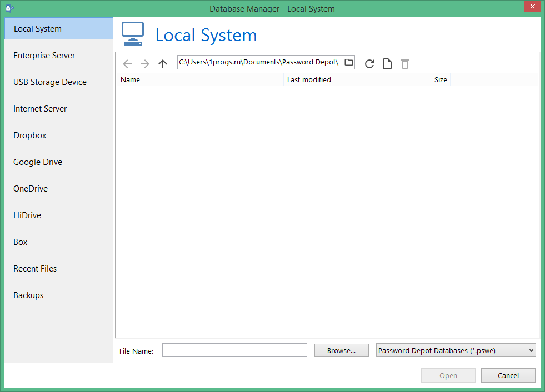This screenshot has width=545, height=392.
Task: Refresh the file list
Action: 369,64
